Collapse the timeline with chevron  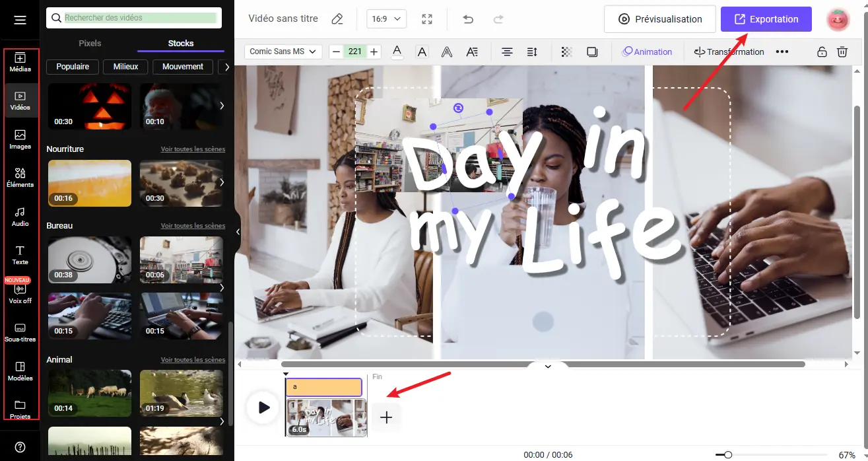(x=547, y=367)
